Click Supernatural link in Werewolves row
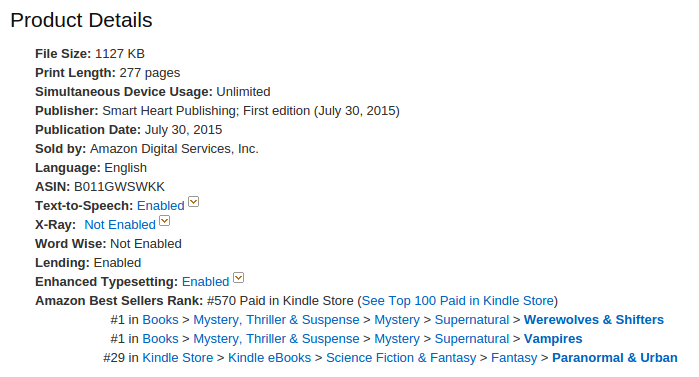This screenshot has height=377, width=699. coord(472,320)
